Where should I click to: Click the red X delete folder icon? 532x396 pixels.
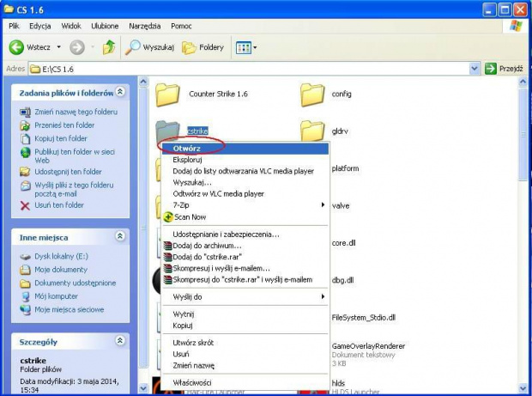pyautogui.click(x=25, y=205)
